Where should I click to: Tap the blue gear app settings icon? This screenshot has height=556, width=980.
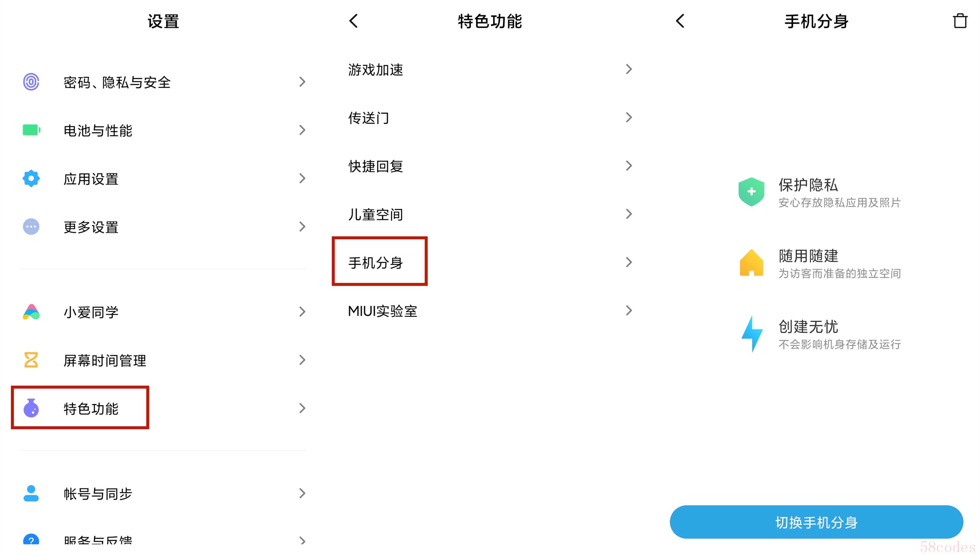(x=31, y=178)
